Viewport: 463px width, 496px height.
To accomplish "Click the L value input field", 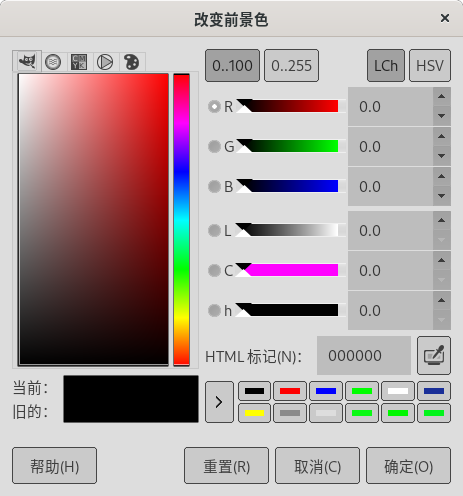I will point(391,231).
